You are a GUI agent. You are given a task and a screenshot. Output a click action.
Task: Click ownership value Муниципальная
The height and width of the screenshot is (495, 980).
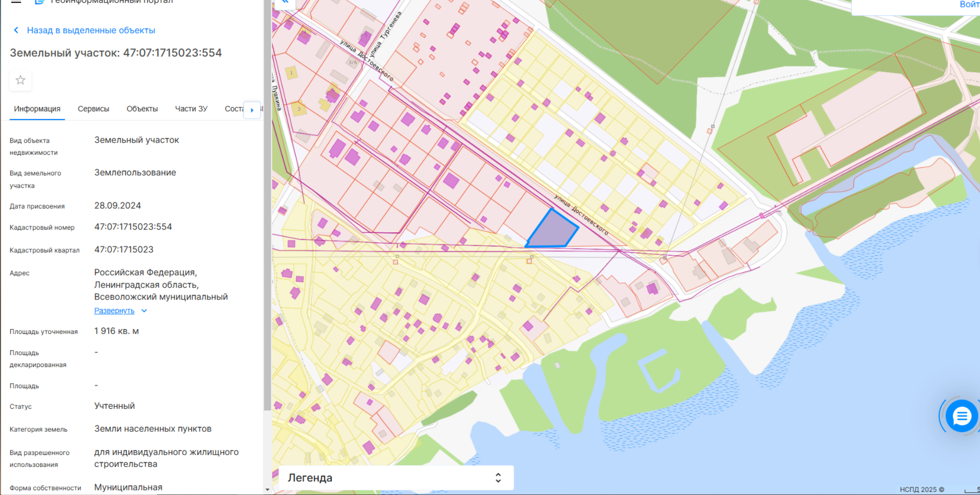(x=129, y=487)
